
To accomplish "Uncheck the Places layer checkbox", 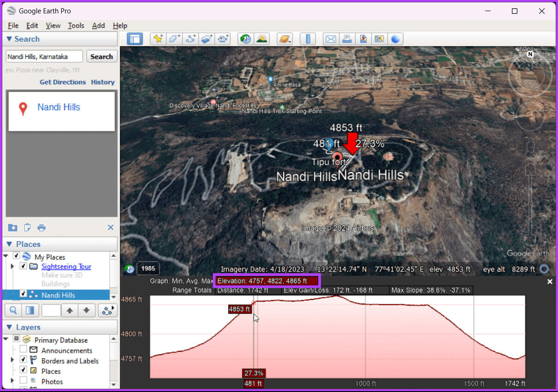I will click(x=23, y=370).
